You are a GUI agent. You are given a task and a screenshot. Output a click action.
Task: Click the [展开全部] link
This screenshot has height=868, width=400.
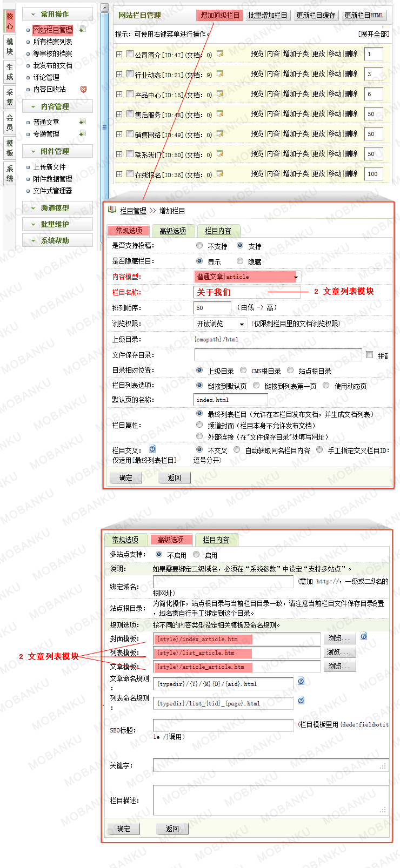tap(374, 34)
